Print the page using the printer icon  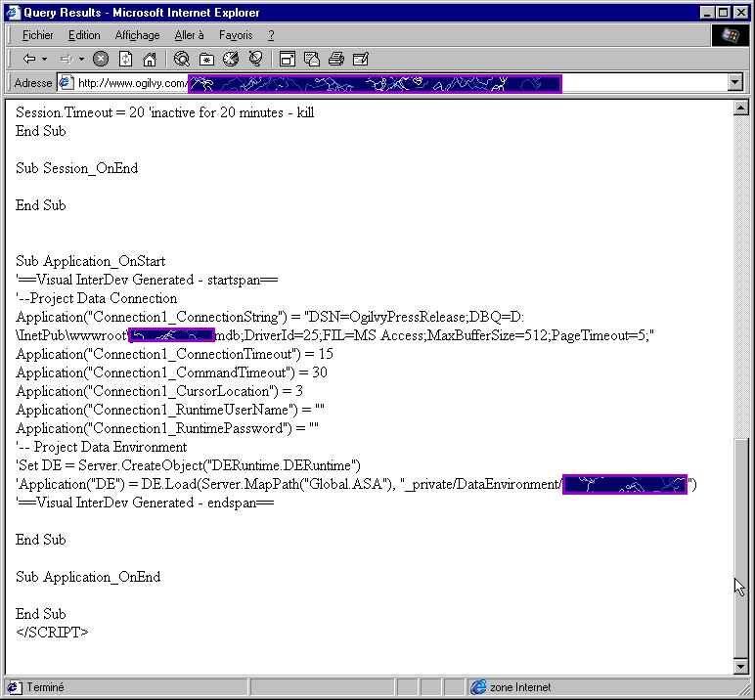tap(336, 59)
